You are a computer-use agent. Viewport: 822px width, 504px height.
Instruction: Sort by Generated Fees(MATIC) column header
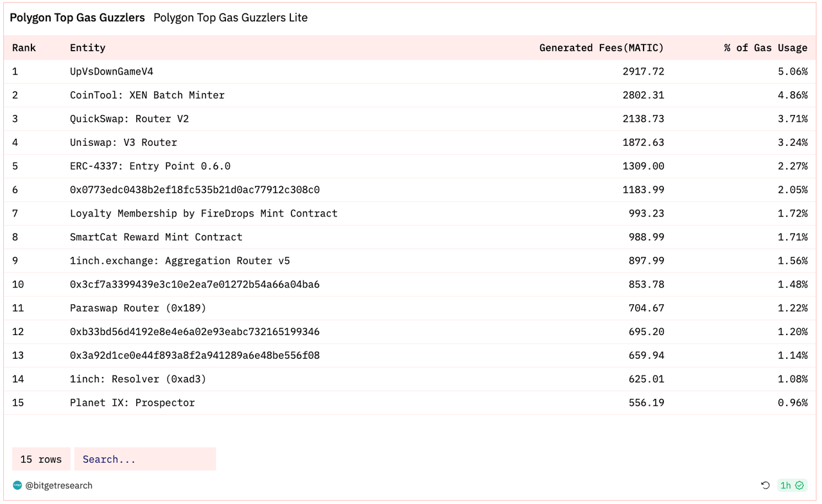click(602, 48)
